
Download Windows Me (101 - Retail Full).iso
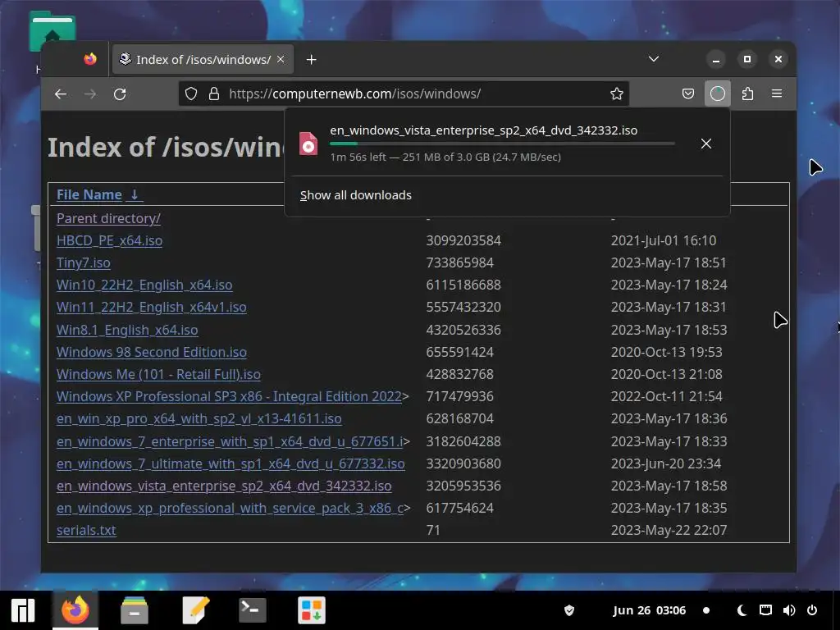click(158, 374)
